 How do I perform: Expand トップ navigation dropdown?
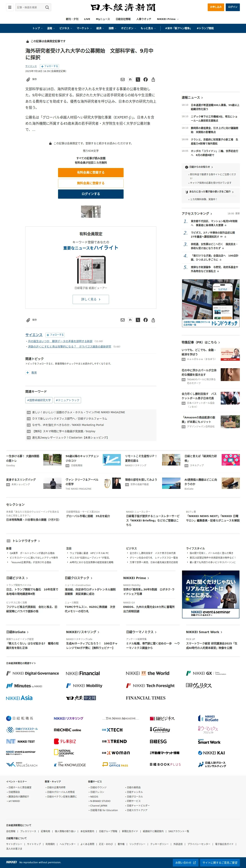click(37, 28)
